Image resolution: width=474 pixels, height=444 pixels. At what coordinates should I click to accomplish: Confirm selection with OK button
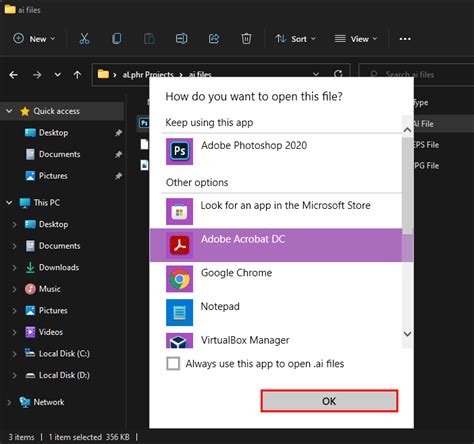pos(329,401)
